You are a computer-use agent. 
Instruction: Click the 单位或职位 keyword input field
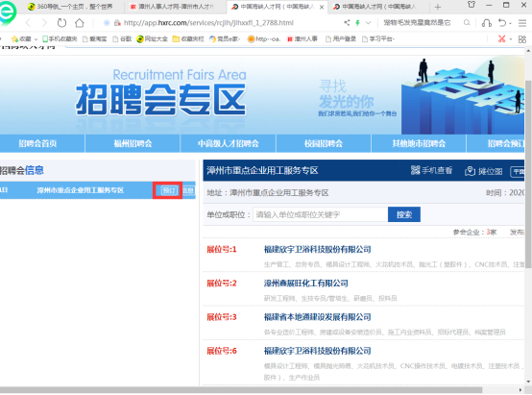pyautogui.click(x=321, y=214)
